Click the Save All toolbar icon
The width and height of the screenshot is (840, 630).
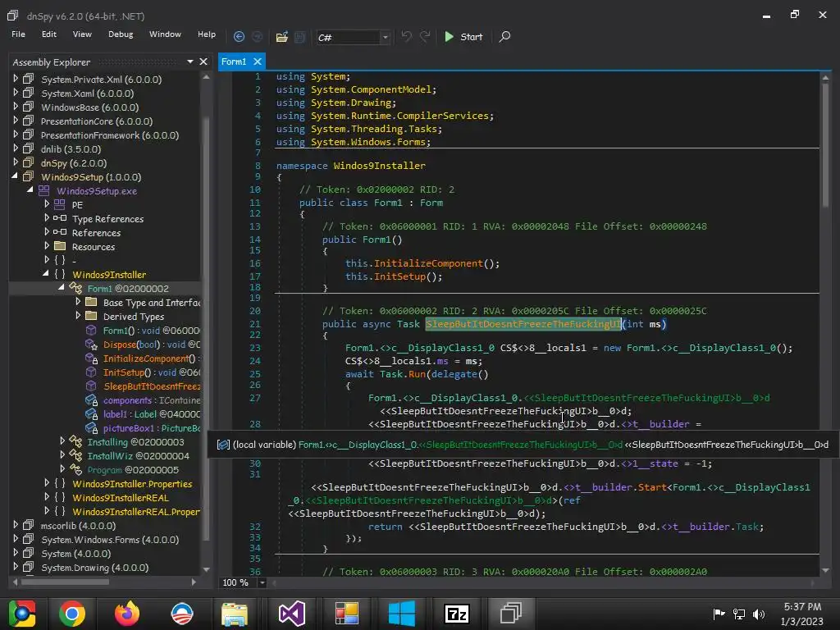click(299, 36)
